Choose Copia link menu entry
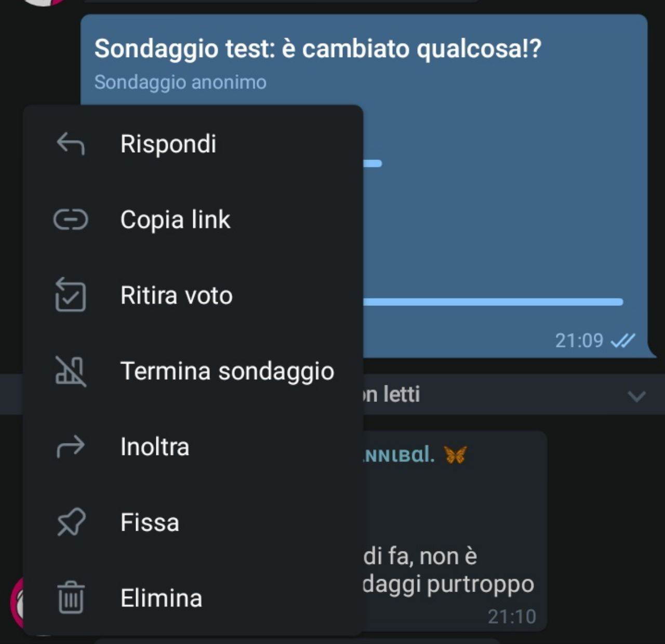This screenshot has width=665, height=644. tap(193, 220)
